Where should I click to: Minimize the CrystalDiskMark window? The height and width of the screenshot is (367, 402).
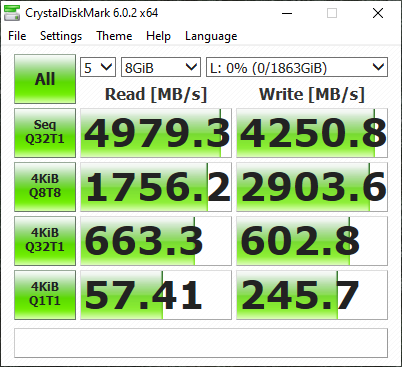(x=287, y=13)
